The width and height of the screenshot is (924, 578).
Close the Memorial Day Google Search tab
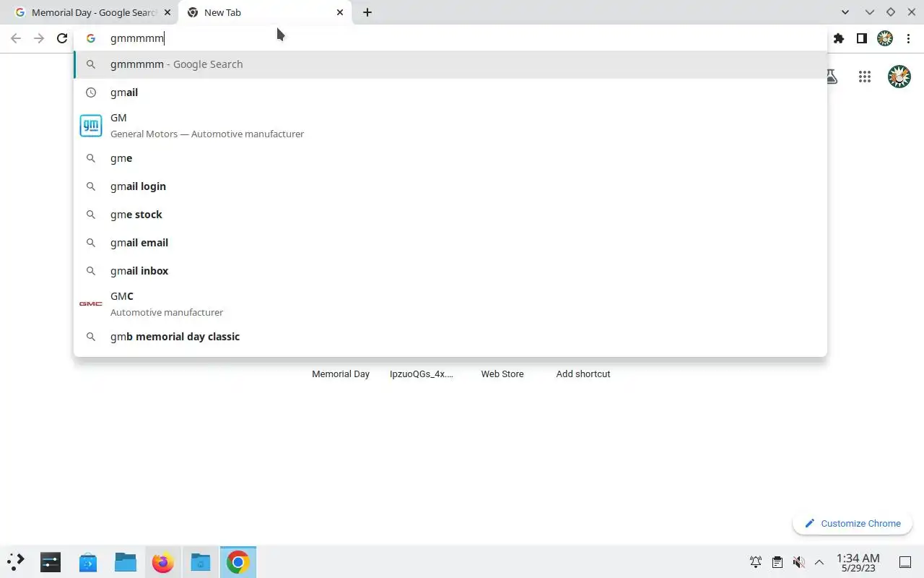pos(167,12)
